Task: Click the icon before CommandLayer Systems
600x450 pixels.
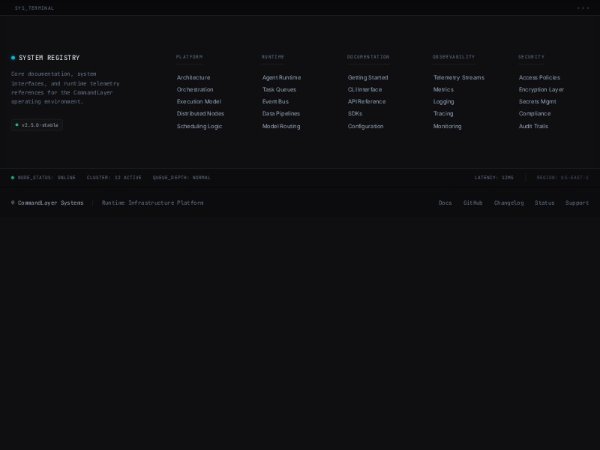Action: coord(13,202)
